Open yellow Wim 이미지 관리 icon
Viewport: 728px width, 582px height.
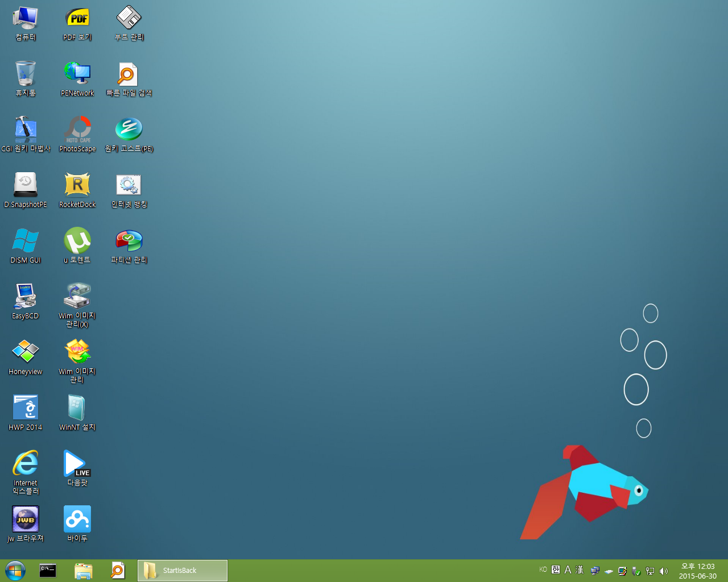click(77, 361)
